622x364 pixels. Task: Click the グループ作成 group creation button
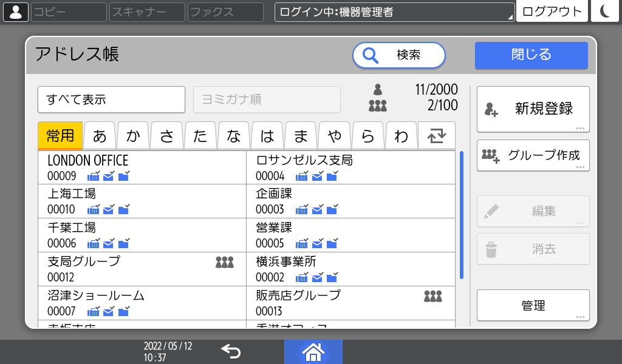click(533, 155)
